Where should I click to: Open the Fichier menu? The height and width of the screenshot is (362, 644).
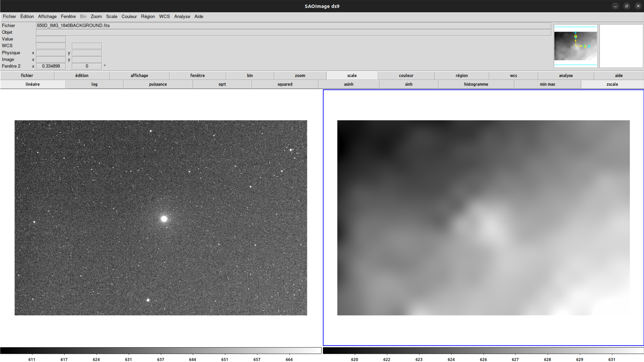coord(9,16)
